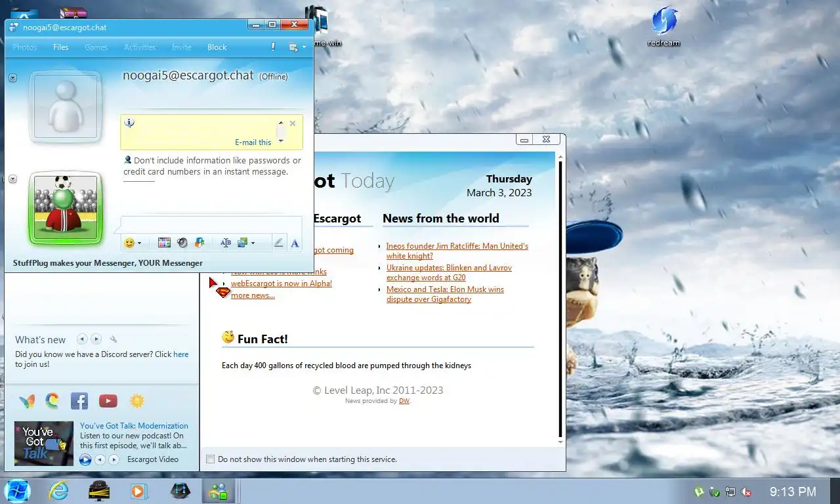840x504 pixels.
Task: Expand the contact picture options arrow
Action: coord(12,77)
